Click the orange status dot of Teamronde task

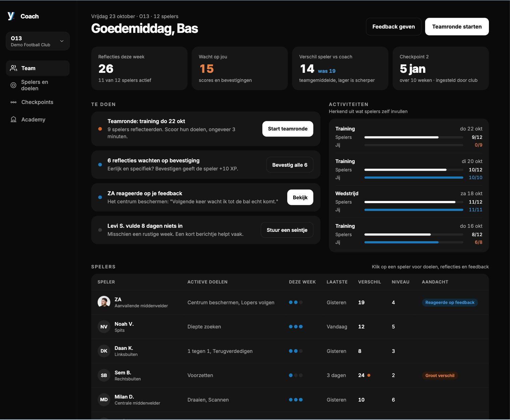point(100,129)
